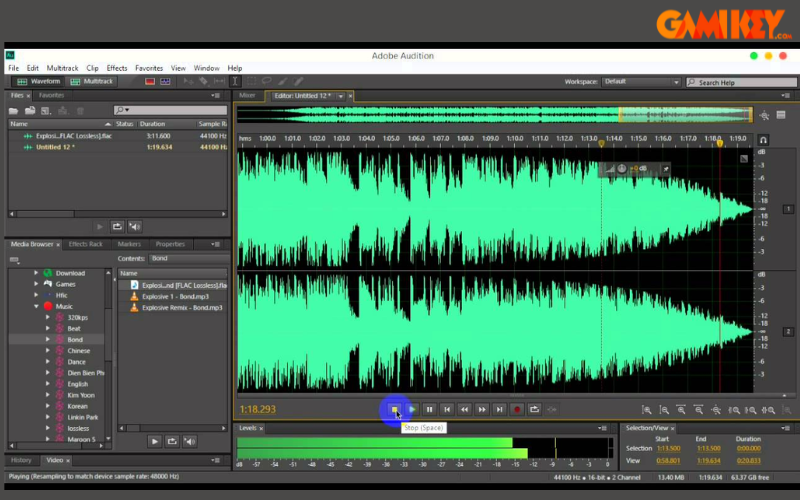Show the Spectral Pitch Display
This screenshot has height=500, width=800.
[165, 82]
